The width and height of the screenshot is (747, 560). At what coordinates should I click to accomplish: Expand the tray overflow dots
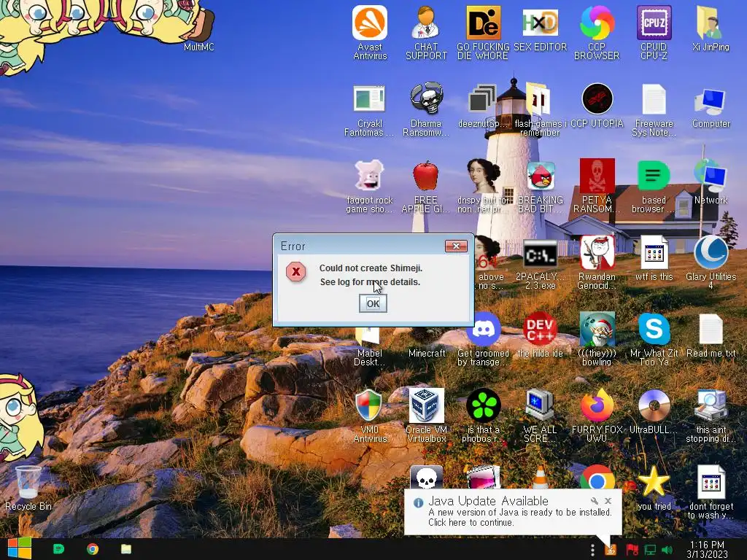pos(592,550)
